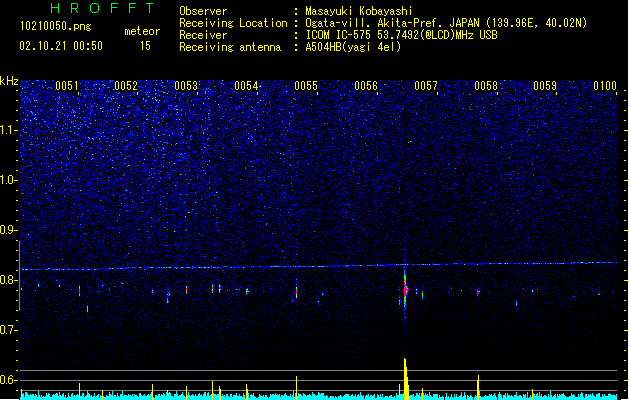Select the observer name Masayuki Kobayashi

[359, 11]
